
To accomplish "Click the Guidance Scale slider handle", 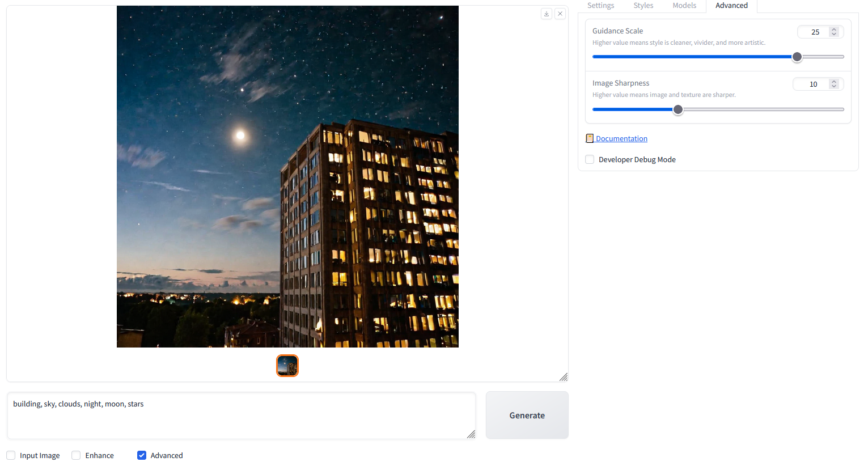I will pyautogui.click(x=797, y=57).
